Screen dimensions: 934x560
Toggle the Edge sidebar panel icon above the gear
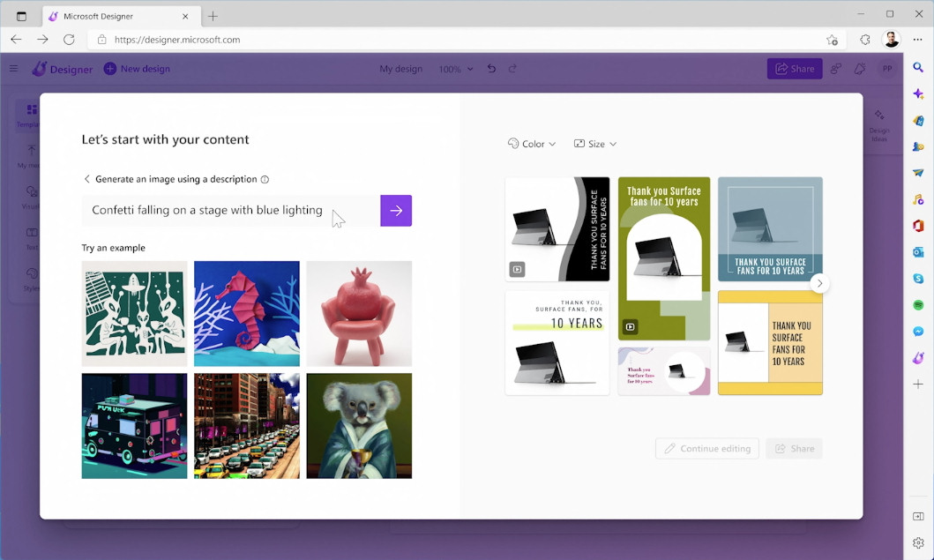point(918,517)
